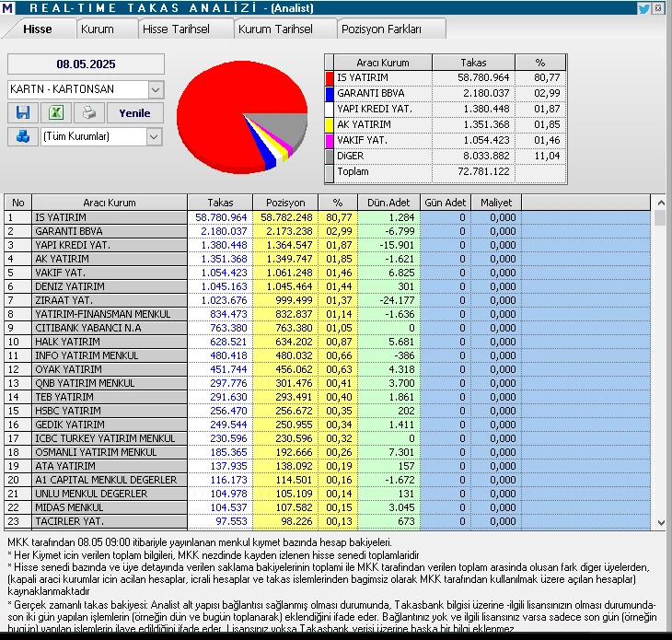This screenshot has width=672, height=640.
Task: Go to the Kurum Tarihsel tab
Action: 275,29
